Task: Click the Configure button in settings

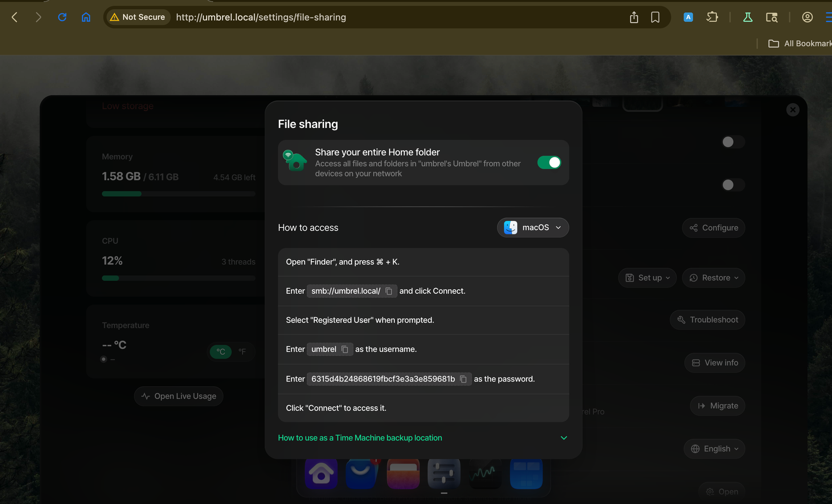Action: (x=714, y=228)
